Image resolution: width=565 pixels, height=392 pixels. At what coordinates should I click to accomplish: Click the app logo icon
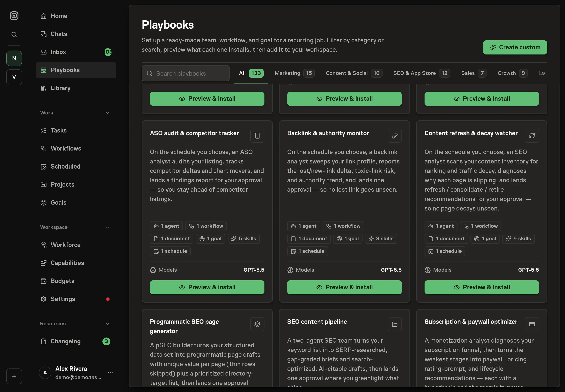[x=14, y=16]
